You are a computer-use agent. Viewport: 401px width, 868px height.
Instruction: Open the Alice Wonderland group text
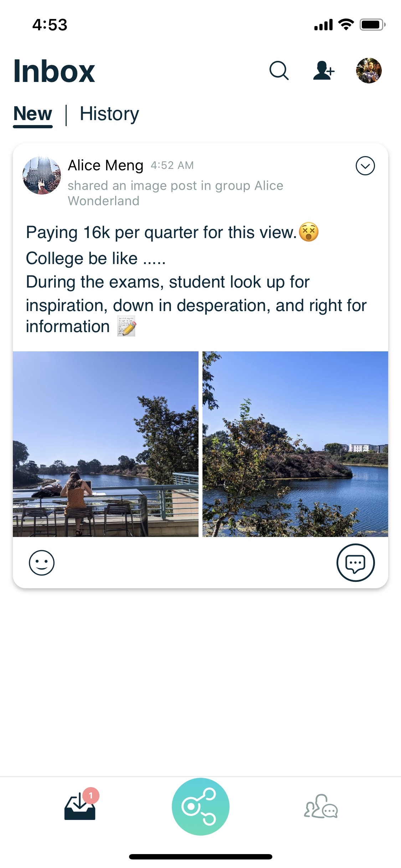[175, 193]
